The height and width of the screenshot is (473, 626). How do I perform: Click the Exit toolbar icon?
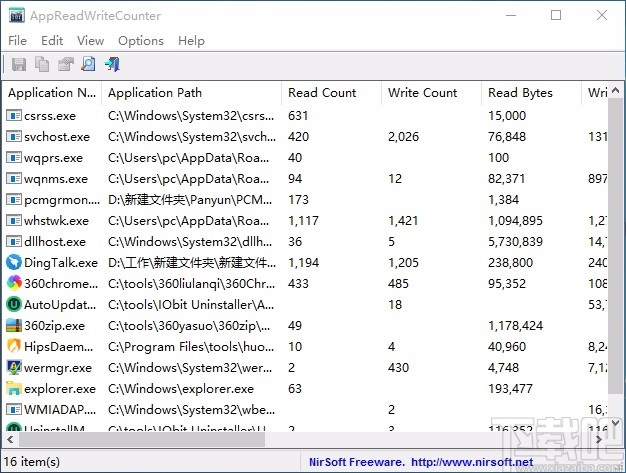[x=112, y=64]
